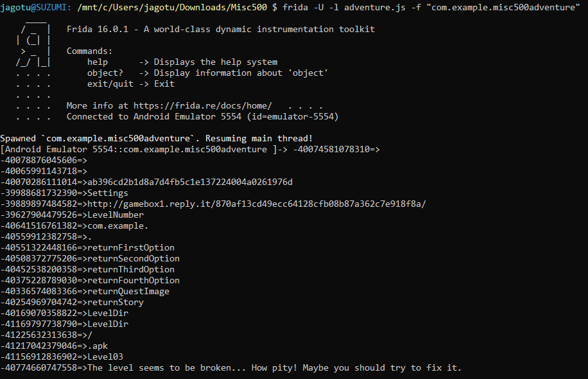This screenshot has width=588, height=379.
Task: Click the 'level seems to be broken' message
Action: coord(275,367)
